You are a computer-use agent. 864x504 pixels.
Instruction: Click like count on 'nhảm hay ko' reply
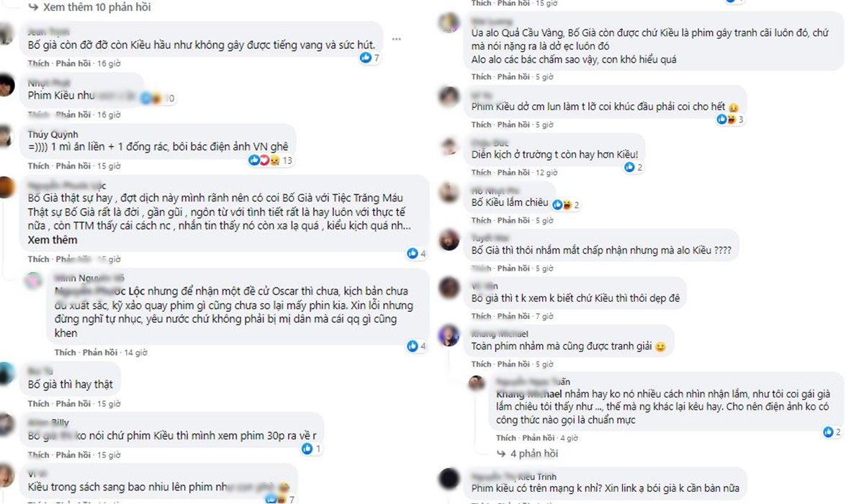[833, 432]
